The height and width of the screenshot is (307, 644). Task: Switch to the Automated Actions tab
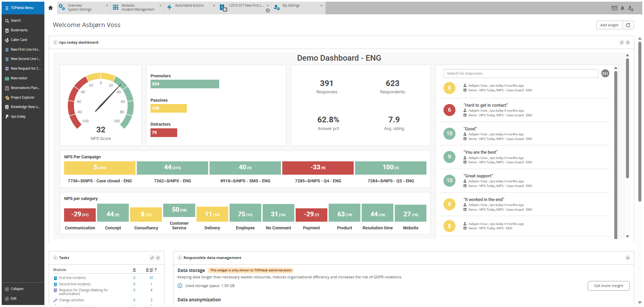click(x=189, y=5)
